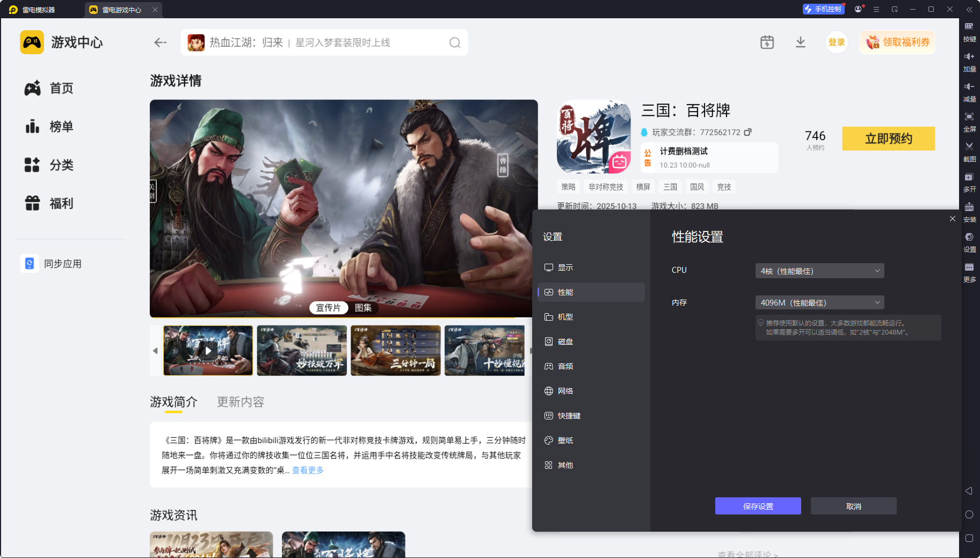Open keyboard mapping settings (按键)
This screenshot has width=980, height=558.
click(x=970, y=32)
